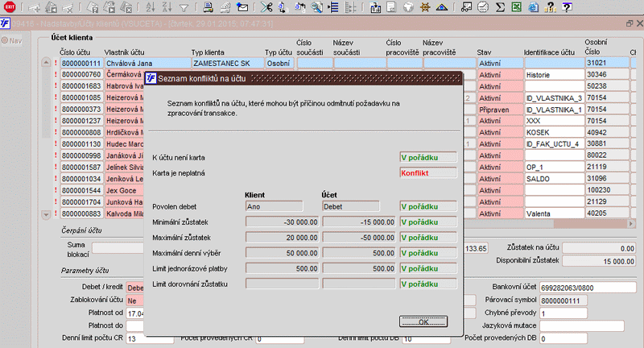
Task: Click the Valenta identification cell
Action: 554,213
